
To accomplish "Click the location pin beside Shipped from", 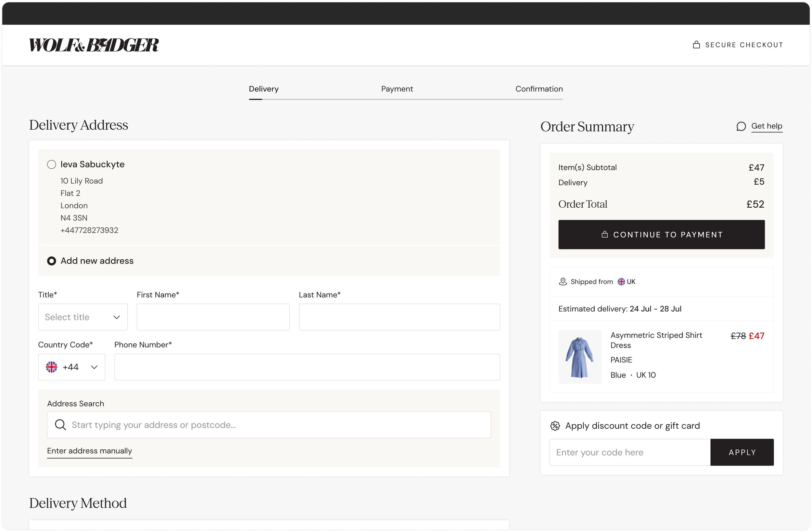I will tap(562, 281).
